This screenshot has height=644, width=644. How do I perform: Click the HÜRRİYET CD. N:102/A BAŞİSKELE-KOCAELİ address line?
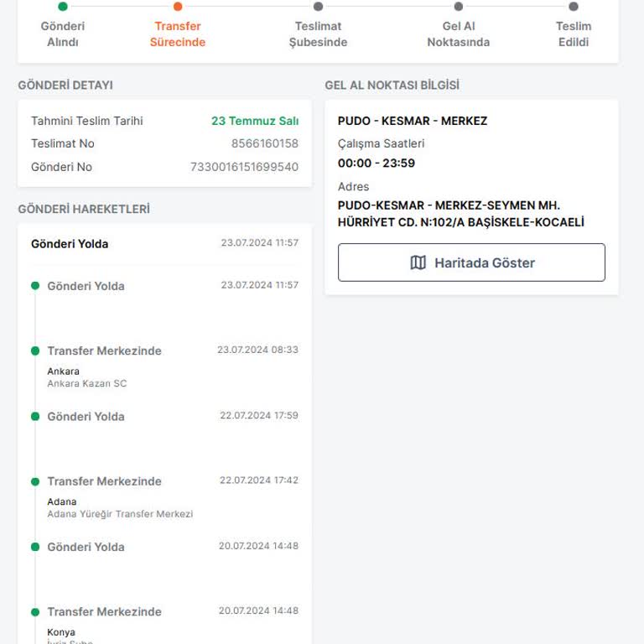(x=461, y=222)
